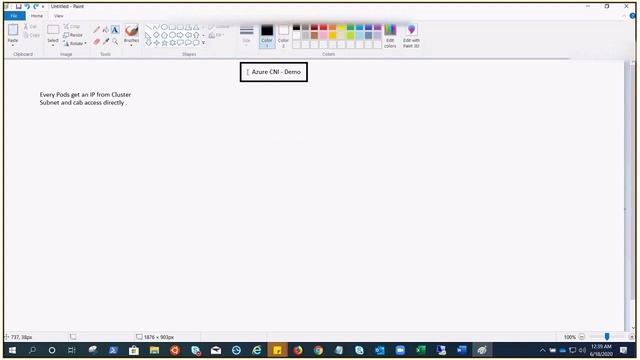Click the text 'Every Pods get an IP from Cluster'

[85, 95]
